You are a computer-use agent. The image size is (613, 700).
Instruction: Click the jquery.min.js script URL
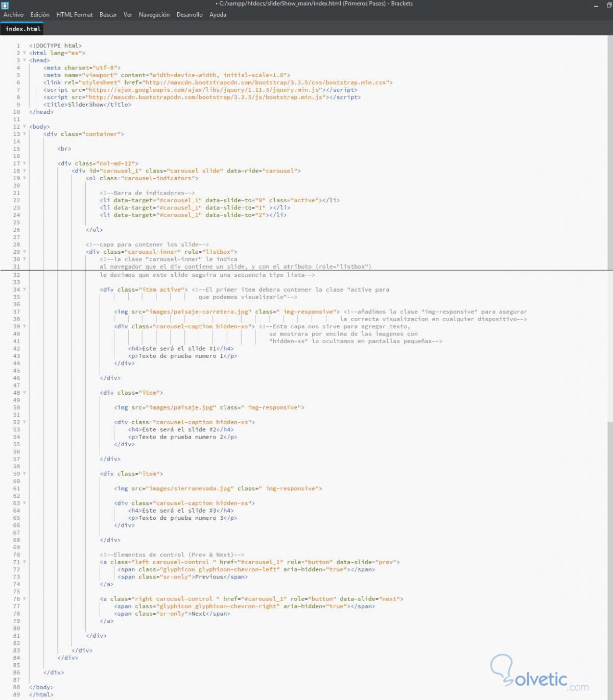[205, 90]
